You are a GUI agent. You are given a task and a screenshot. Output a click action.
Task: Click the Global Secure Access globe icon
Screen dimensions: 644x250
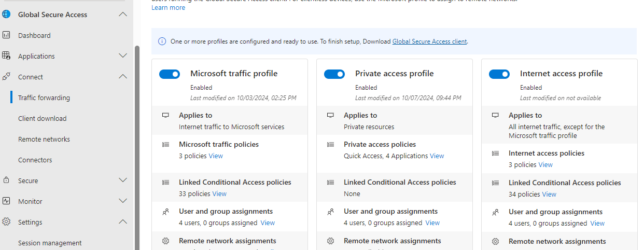pos(6,15)
